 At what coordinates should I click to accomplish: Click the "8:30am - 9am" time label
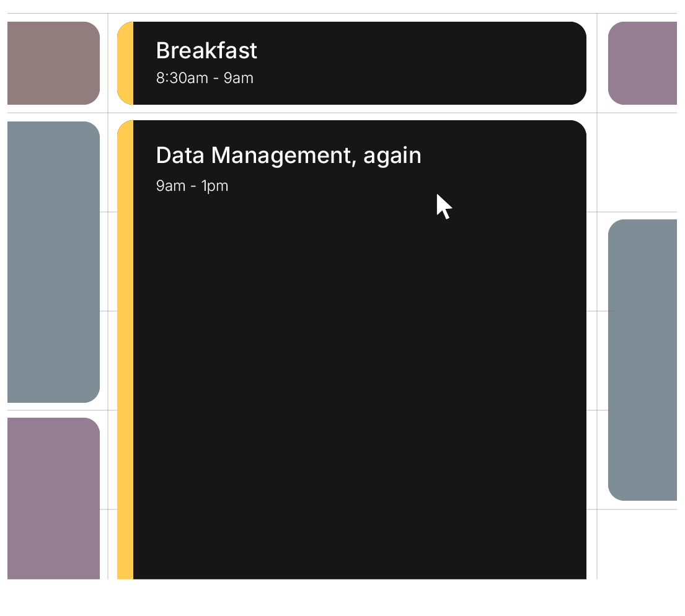[x=205, y=79]
